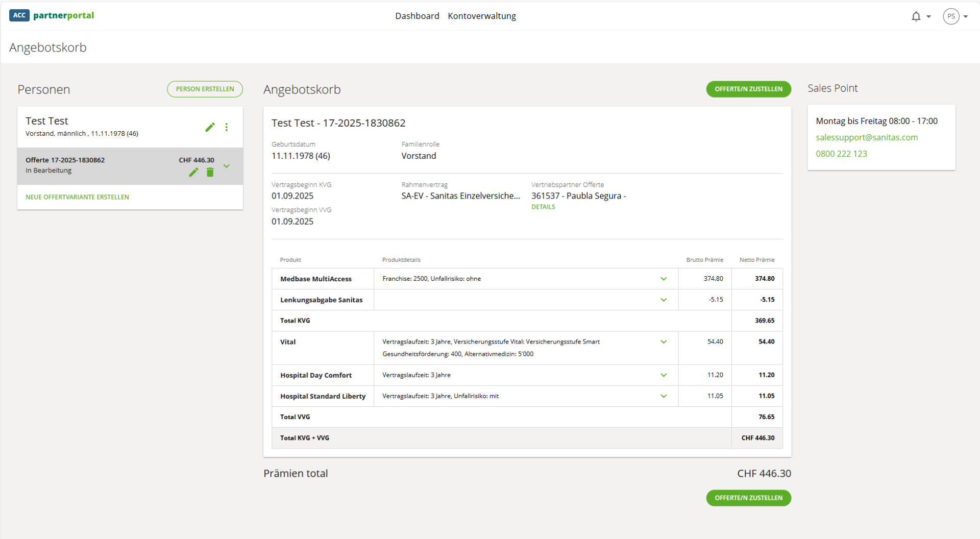
Task: Click Lenkungsabgabe Sanitas product name
Action: coord(321,300)
